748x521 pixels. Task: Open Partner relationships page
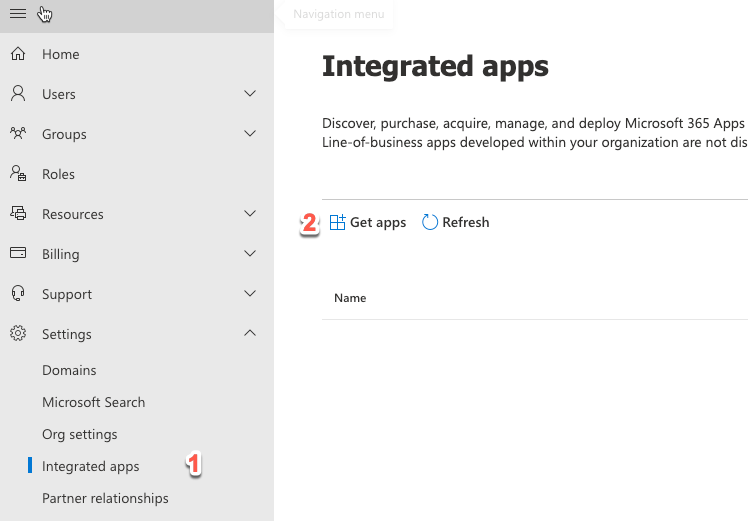tap(105, 498)
